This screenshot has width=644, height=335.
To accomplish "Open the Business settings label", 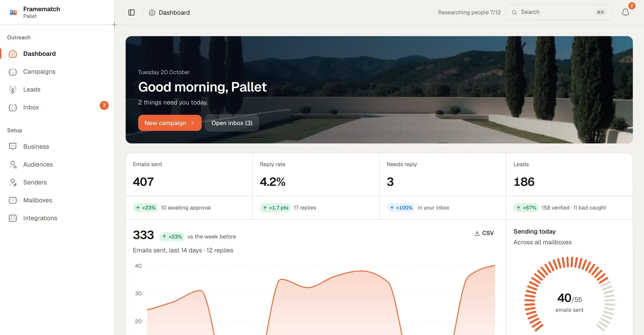I will (36, 147).
